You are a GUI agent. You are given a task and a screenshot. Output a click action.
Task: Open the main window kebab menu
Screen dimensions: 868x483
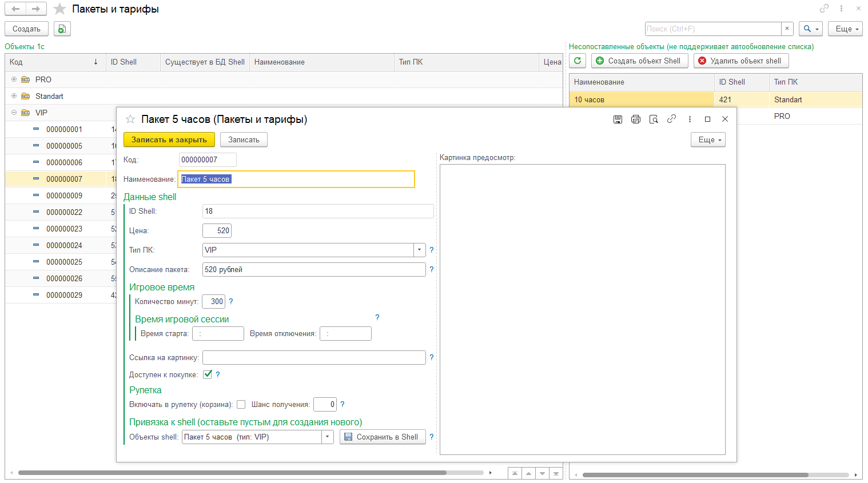[x=841, y=8]
